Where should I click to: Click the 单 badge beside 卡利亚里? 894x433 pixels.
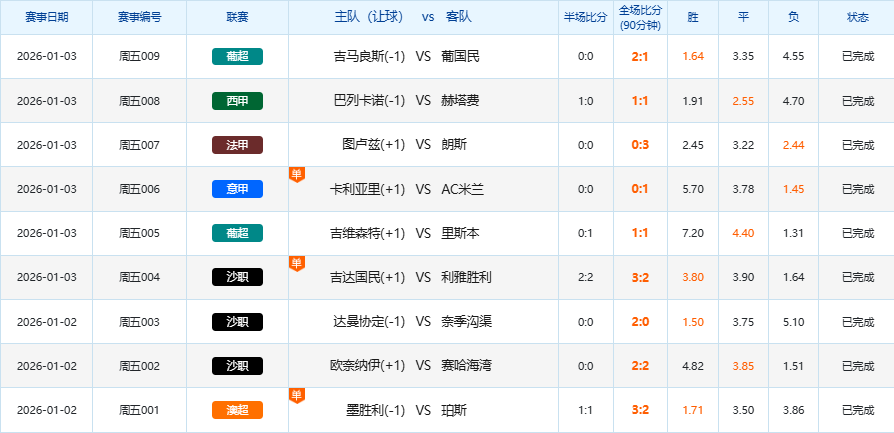pos(296,174)
